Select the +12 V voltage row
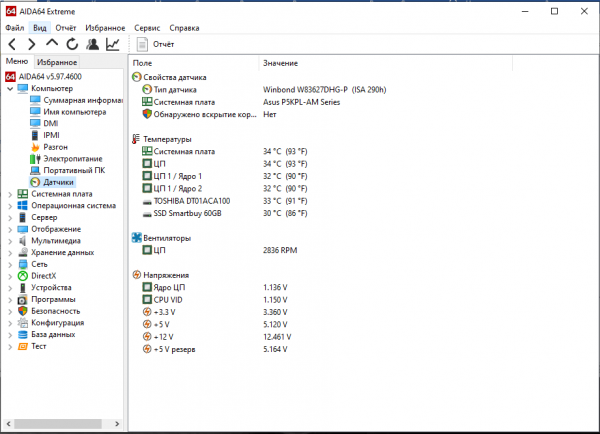 pyautogui.click(x=217, y=337)
